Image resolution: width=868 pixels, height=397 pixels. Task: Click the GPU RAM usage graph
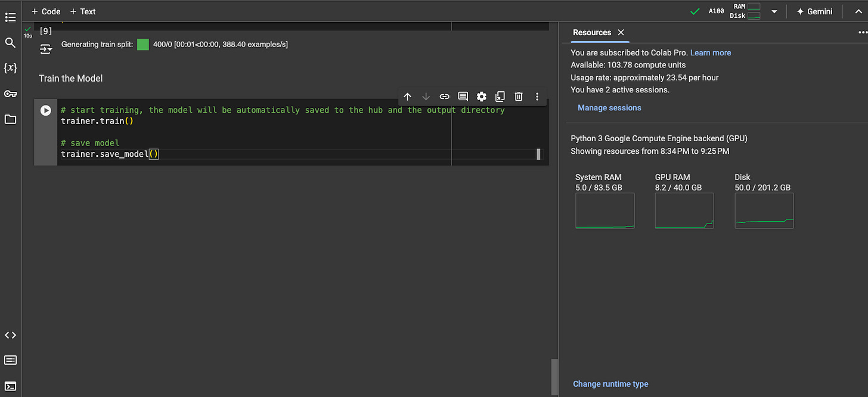pos(684,210)
